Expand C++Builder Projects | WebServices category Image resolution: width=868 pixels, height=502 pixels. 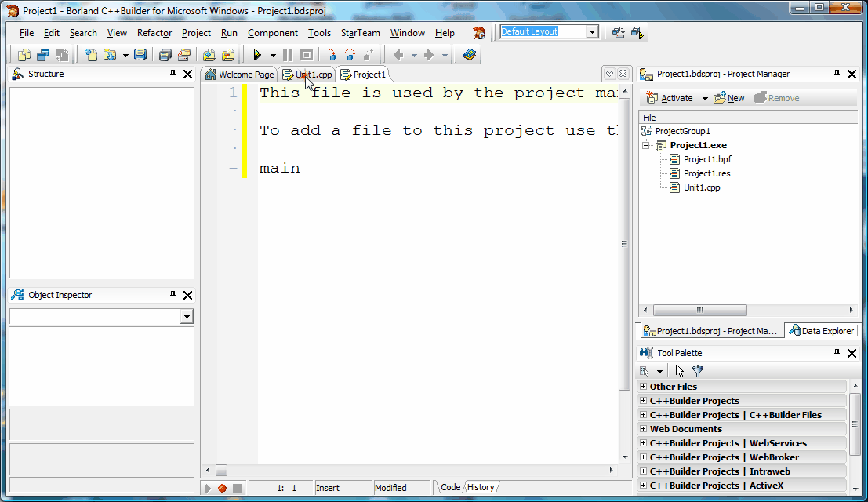coord(643,442)
